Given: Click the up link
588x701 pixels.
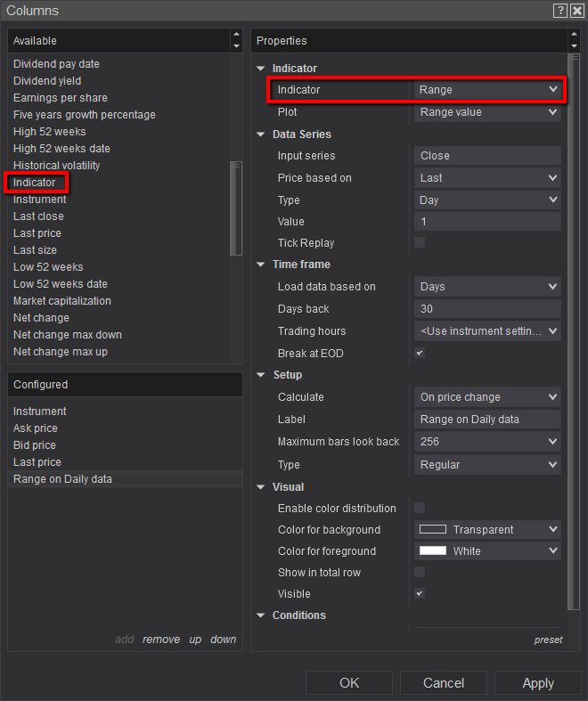Looking at the screenshot, I should pos(195,640).
